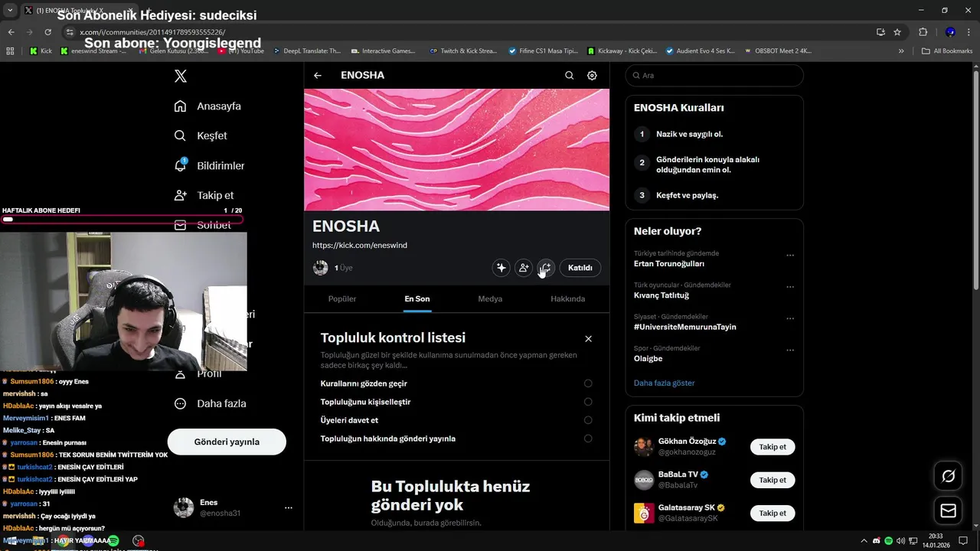Click the share community icon beside Katıldı
The width and height of the screenshot is (980, 551).
545,268
